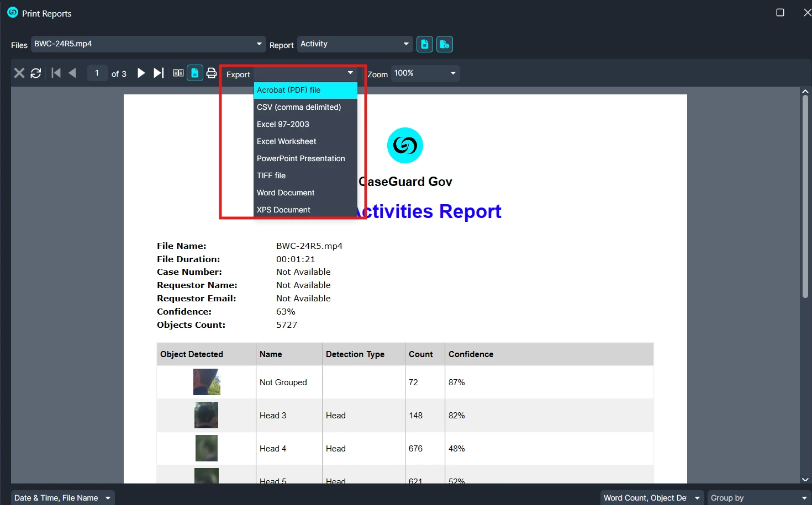This screenshot has height=505, width=812.
Task: Click the Head 3 object thumbnail
Action: coord(206,415)
